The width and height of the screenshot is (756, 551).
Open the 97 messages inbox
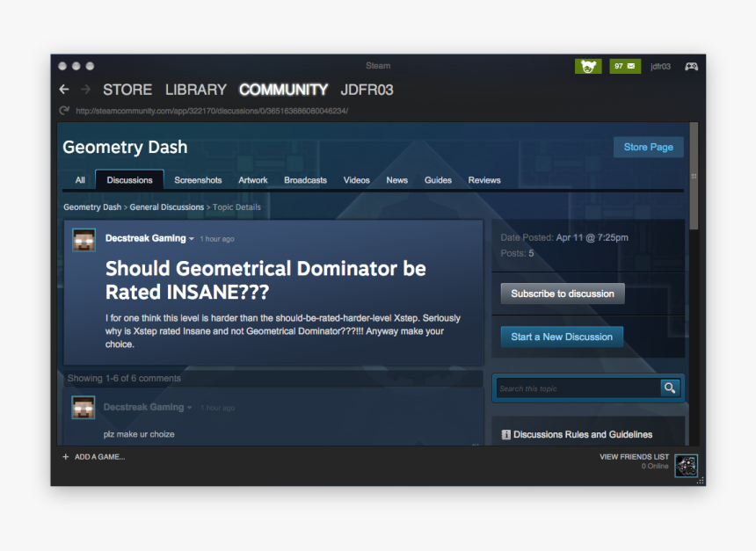pyautogui.click(x=625, y=66)
